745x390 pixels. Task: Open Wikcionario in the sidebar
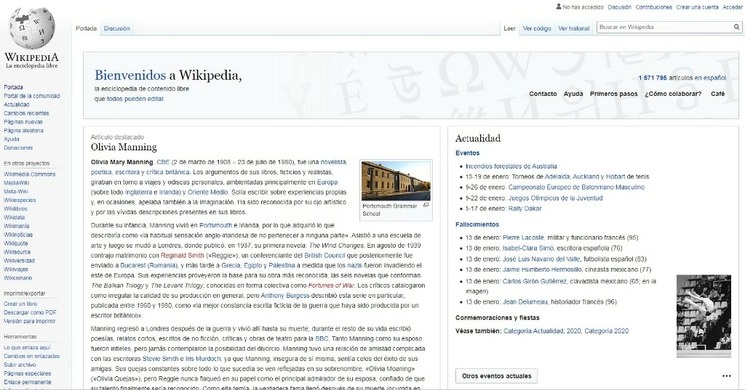tap(18, 278)
